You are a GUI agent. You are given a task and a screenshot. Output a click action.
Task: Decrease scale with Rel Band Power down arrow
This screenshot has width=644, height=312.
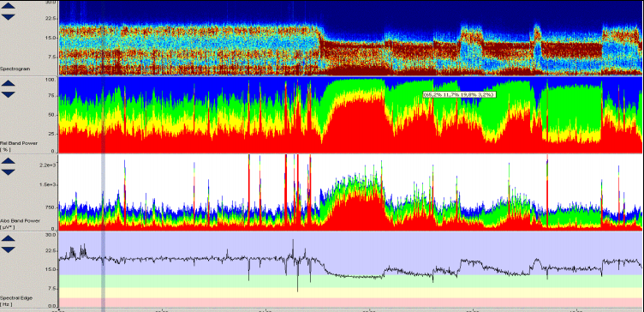(9, 94)
